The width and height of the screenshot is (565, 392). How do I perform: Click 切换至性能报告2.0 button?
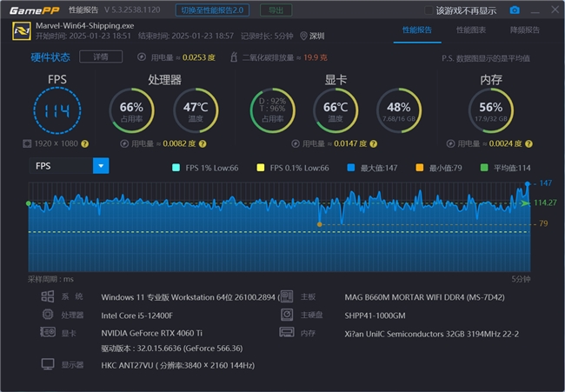click(x=212, y=10)
